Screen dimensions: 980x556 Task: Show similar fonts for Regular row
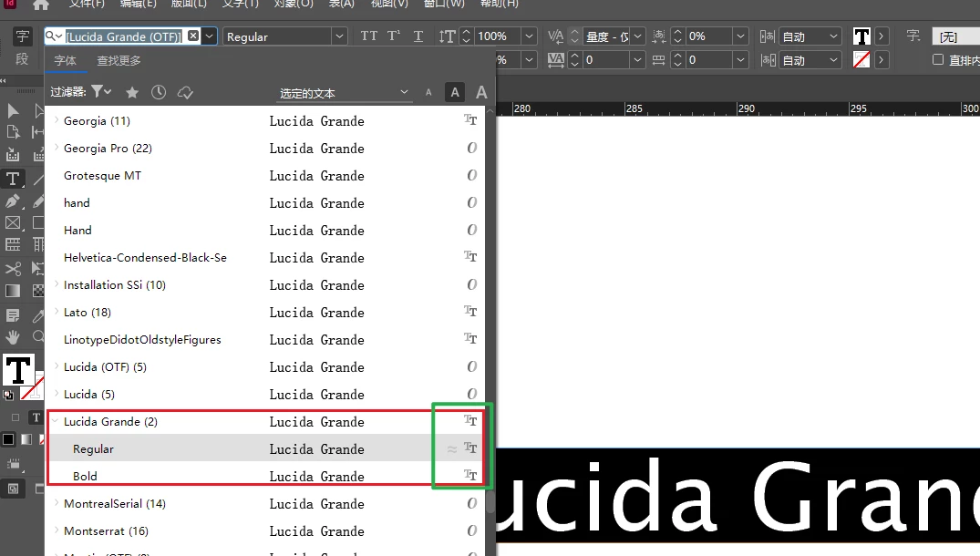click(451, 449)
